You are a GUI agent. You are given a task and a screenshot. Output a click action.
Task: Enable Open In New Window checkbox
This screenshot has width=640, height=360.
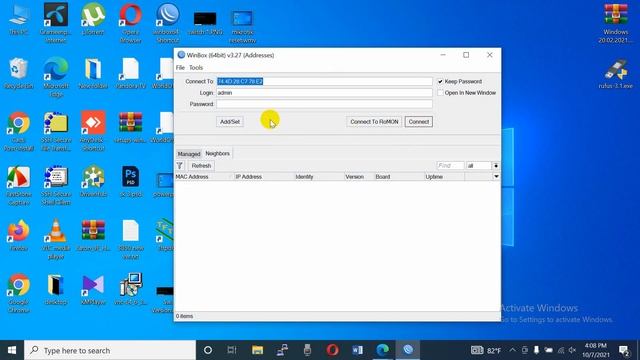click(440, 93)
